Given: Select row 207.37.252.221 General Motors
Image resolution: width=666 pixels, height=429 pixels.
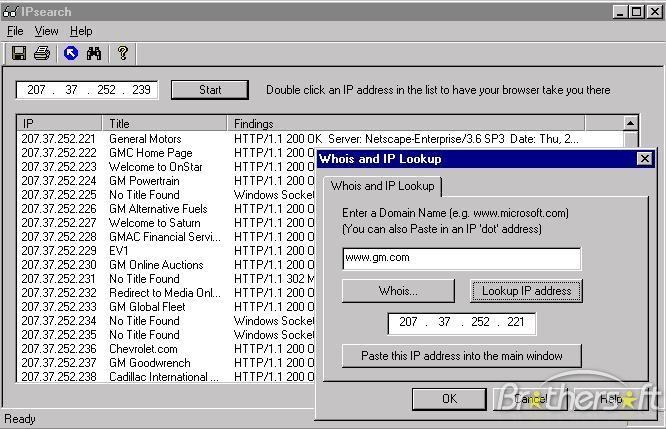Looking at the screenshot, I should tap(321, 139).
